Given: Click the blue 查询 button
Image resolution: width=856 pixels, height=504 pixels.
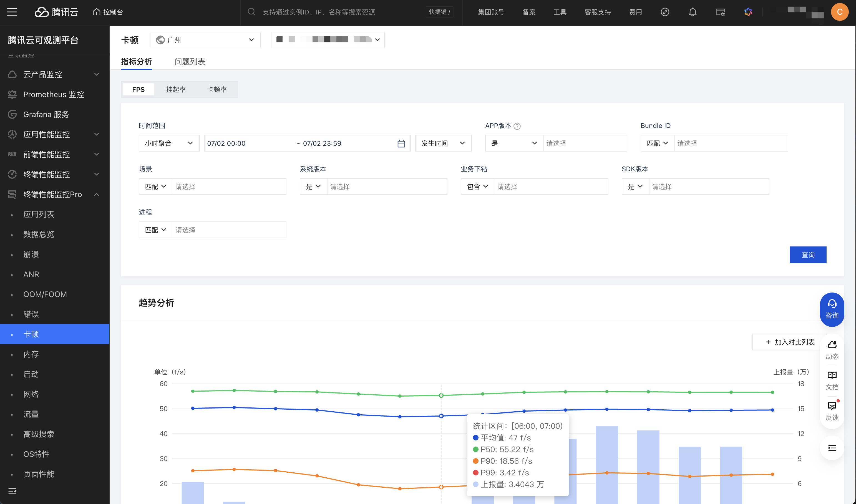Looking at the screenshot, I should [807, 255].
